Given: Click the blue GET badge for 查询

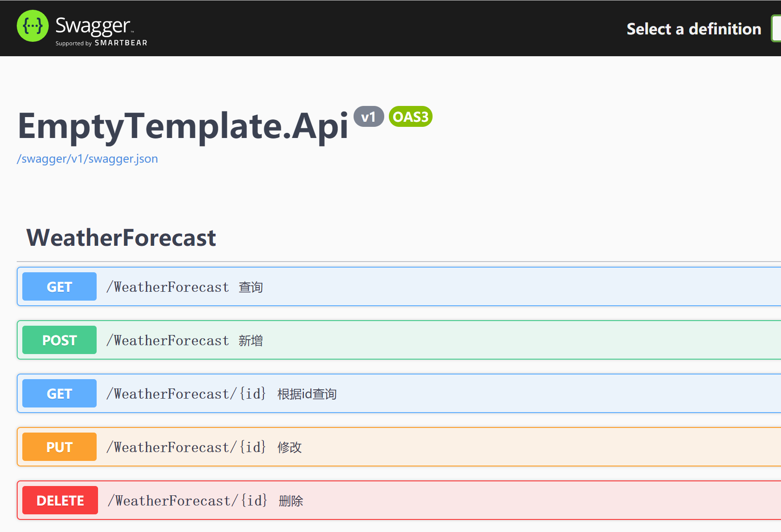Looking at the screenshot, I should coord(59,287).
